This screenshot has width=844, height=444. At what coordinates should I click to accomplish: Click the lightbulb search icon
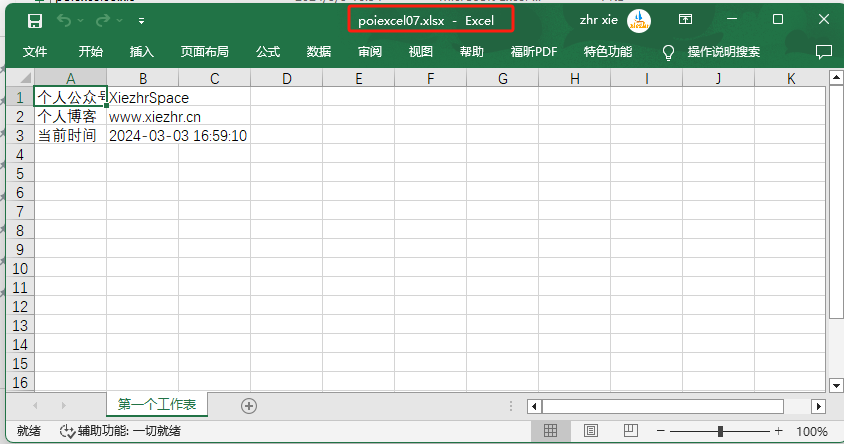[669, 52]
